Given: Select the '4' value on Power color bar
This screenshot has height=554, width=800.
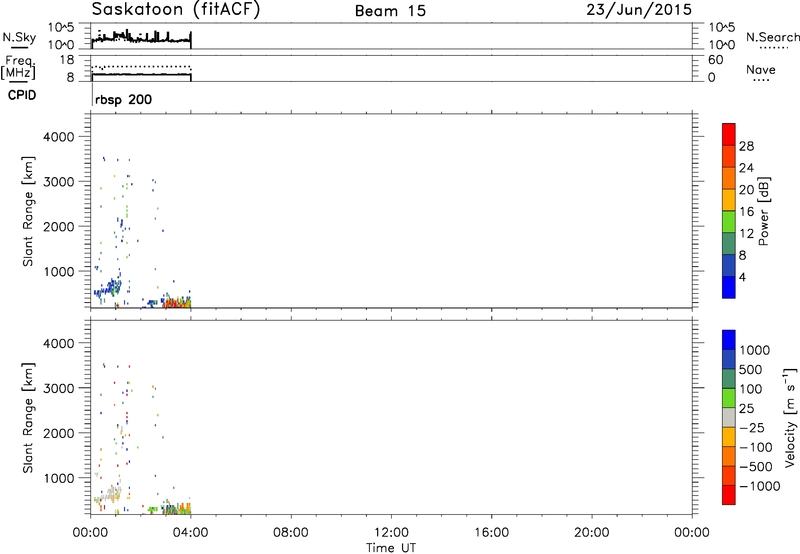Looking at the screenshot, I should coord(742,278).
